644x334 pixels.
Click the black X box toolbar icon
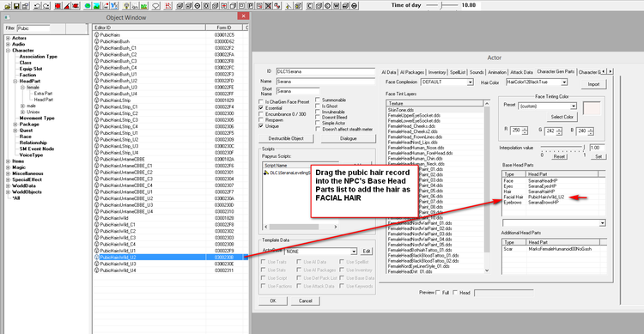coord(268,6)
